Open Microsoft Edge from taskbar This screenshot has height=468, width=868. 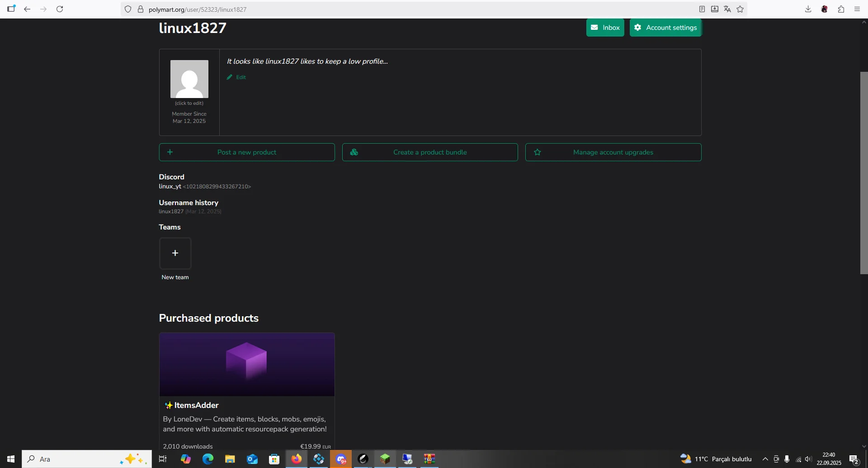coord(208,459)
